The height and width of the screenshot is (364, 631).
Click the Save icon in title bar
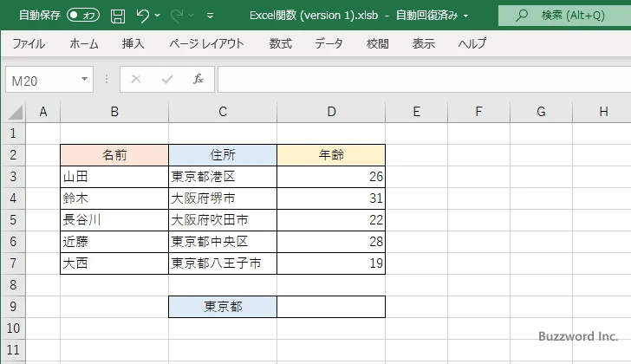[118, 16]
